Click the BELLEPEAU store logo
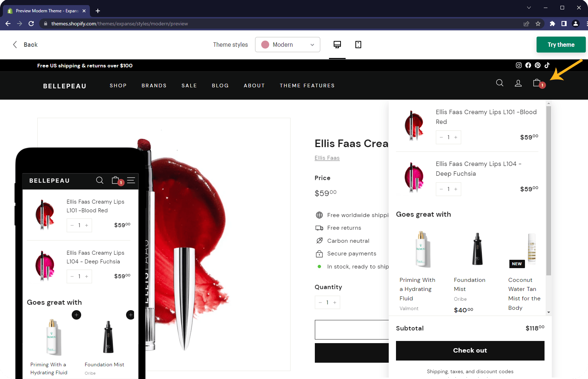Screen dimensions: 588x379 pyautogui.click(x=65, y=86)
